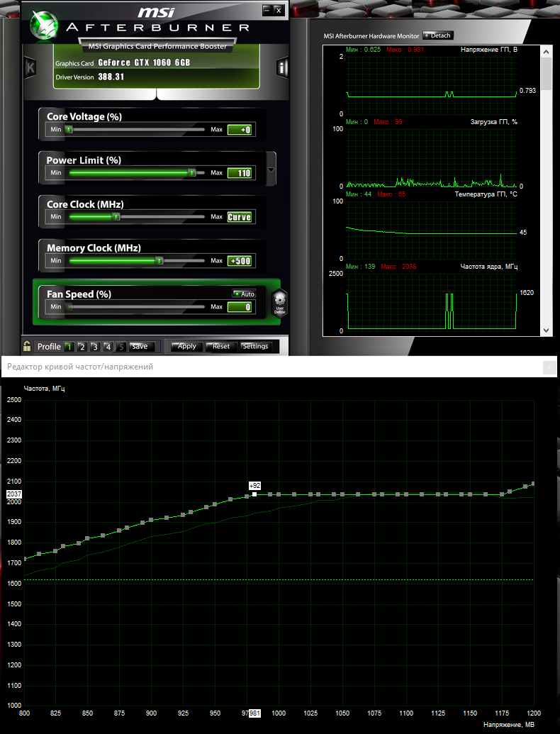The width and height of the screenshot is (560, 734).
Task: Minimize the Afterburner window
Action: pos(267,10)
